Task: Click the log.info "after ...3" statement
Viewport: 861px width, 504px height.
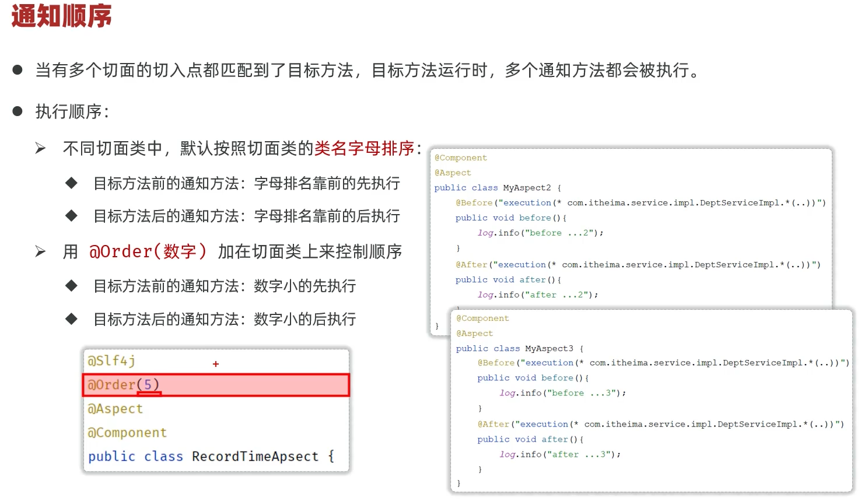Action: click(560, 454)
